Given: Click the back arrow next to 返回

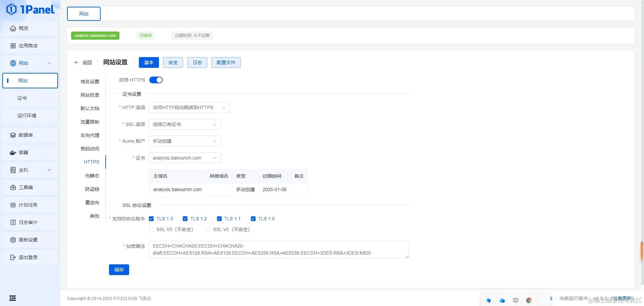Looking at the screenshot, I should point(76,62).
